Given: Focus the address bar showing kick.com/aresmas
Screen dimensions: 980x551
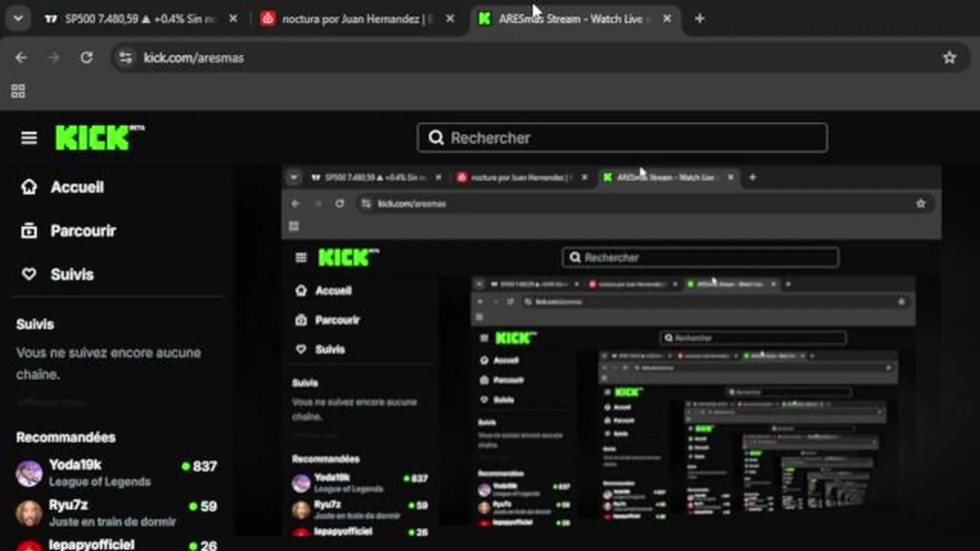Looking at the screenshot, I should click(539, 57).
